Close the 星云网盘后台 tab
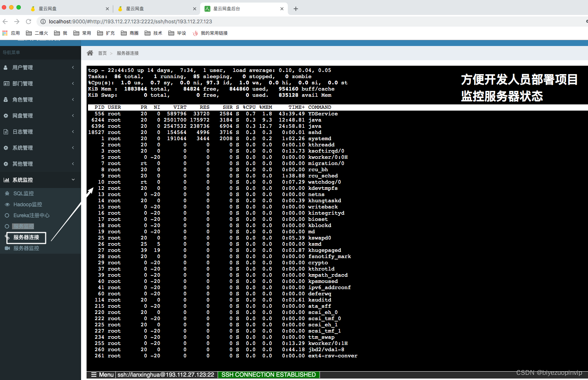 [282, 9]
